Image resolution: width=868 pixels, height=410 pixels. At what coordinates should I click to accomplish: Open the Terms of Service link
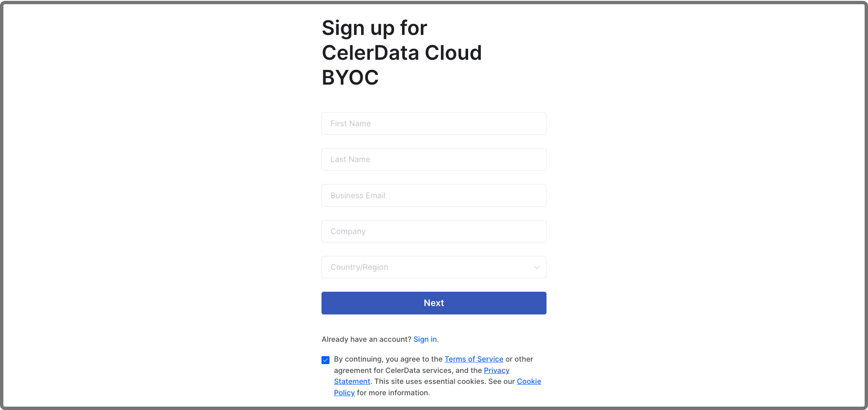474,359
